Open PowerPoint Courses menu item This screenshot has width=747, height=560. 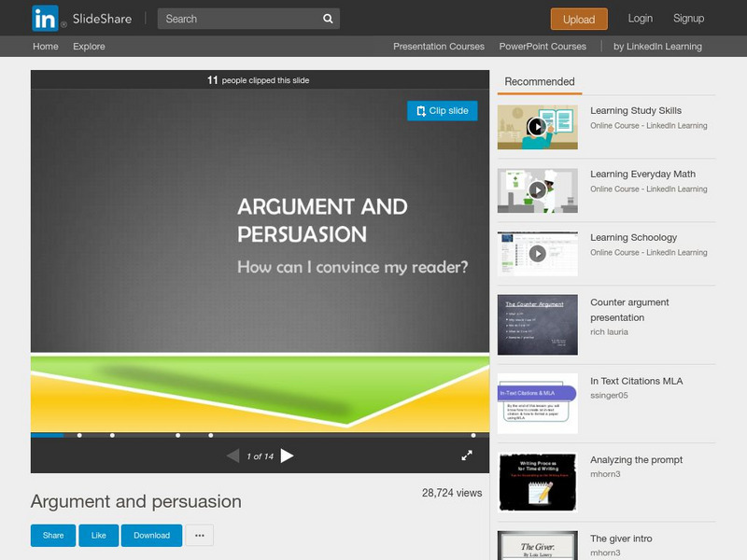click(543, 46)
